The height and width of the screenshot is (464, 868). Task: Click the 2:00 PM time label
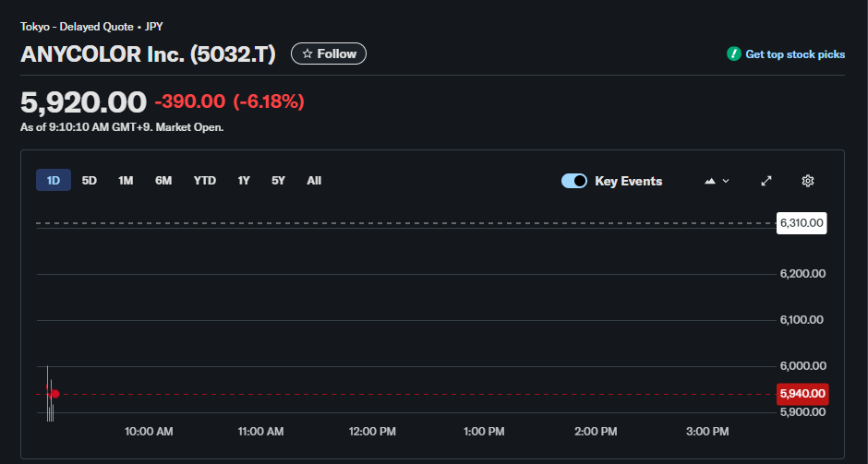click(x=596, y=432)
